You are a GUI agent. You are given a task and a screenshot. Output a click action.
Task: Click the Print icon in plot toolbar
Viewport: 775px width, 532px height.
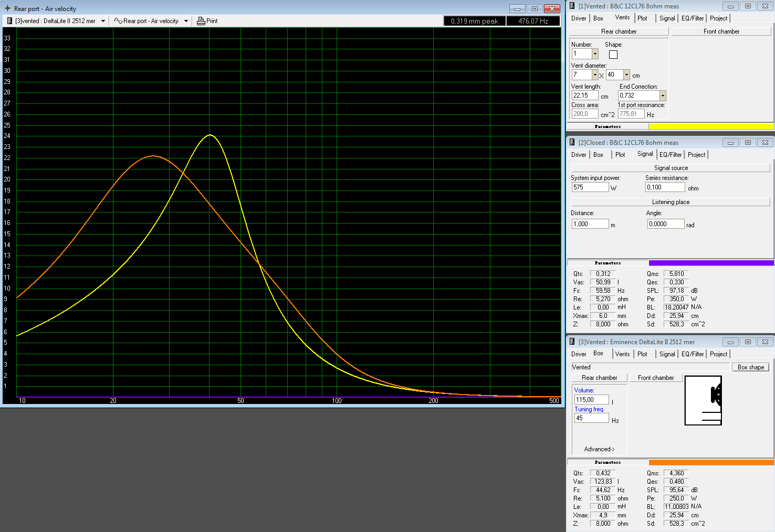[201, 21]
